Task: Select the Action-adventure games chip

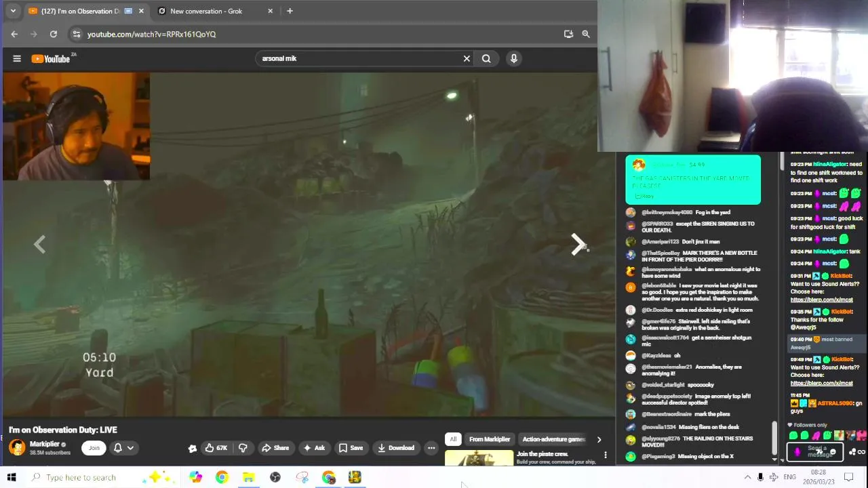Action: click(553, 439)
